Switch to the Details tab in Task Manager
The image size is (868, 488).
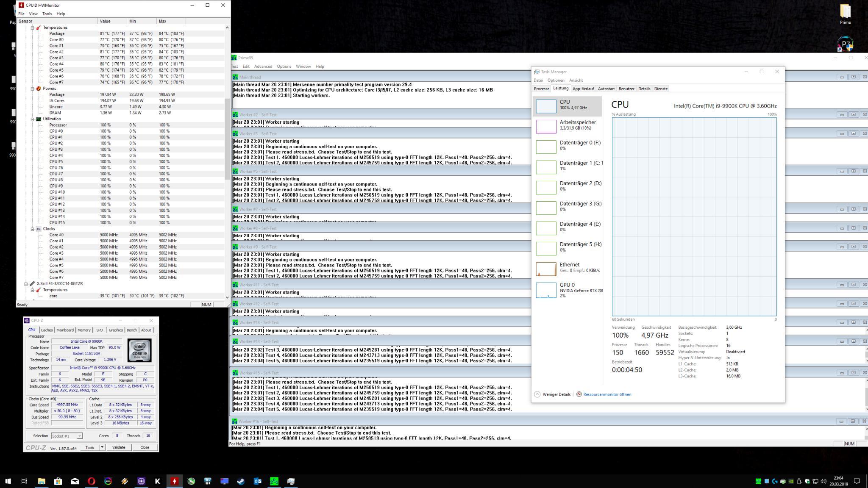click(x=644, y=89)
